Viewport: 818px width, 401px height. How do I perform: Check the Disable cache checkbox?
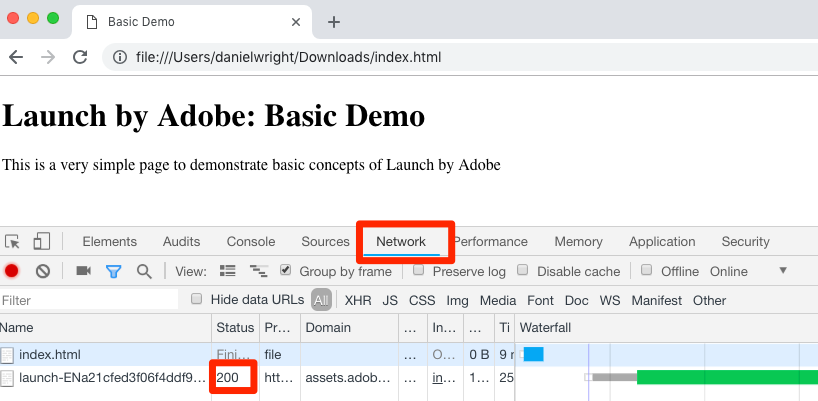pyautogui.click(x=523, y=270)
